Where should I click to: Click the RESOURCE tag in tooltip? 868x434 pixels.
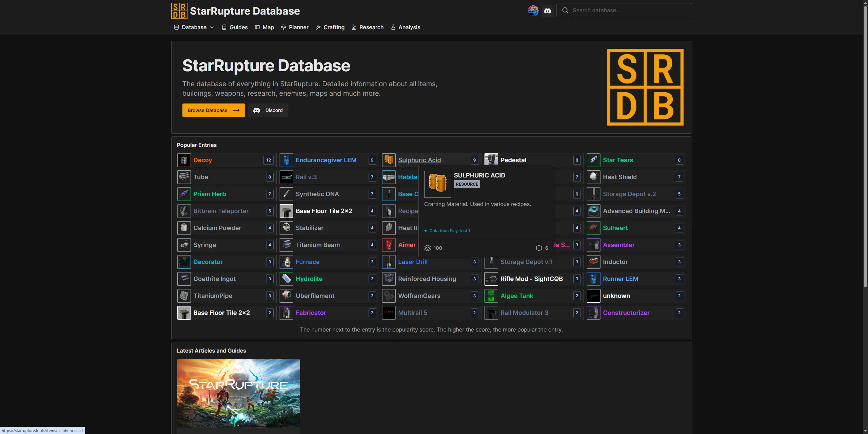tap(467, 184)
